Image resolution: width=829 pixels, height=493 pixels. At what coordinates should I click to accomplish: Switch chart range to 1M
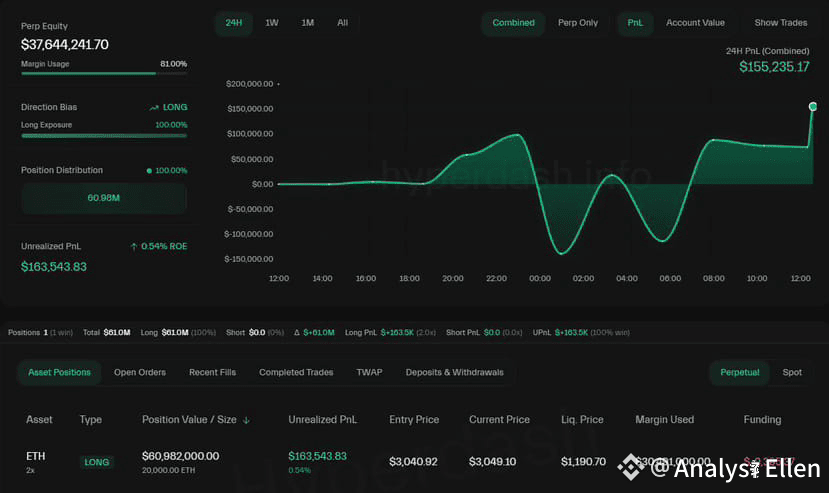(308, 23)
